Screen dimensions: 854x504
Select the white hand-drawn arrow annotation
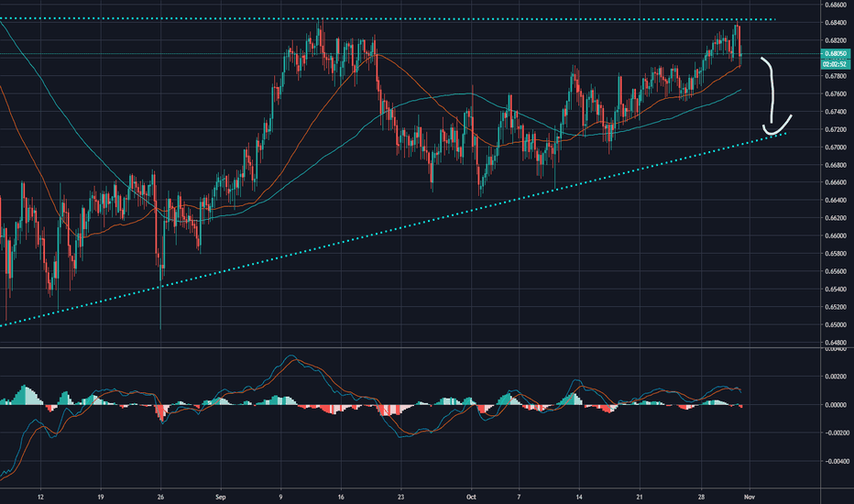coord(775,96)
